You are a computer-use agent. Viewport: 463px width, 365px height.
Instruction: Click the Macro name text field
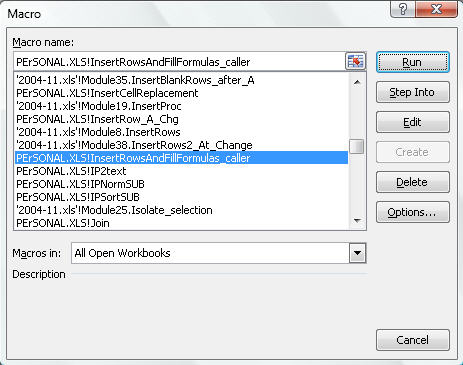click(180, 62)
